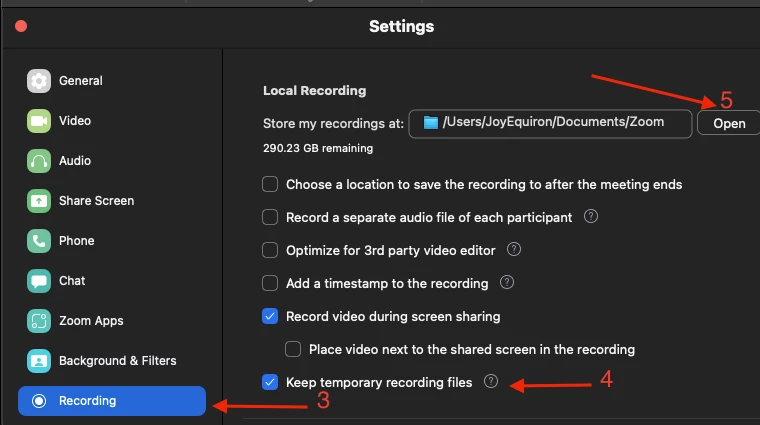Switch to Chat settings

[x=112, y=281]
